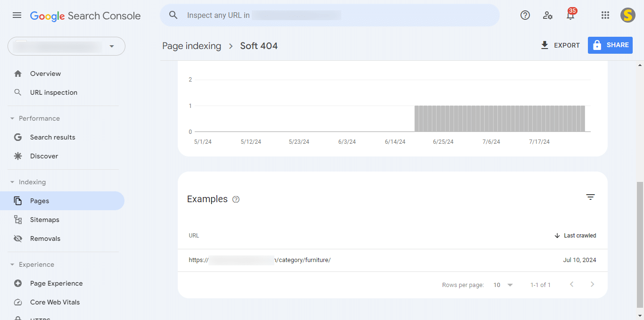Click the scrollbar down arrow
This screenshot has width=644, height=320.
pos(640,316)
